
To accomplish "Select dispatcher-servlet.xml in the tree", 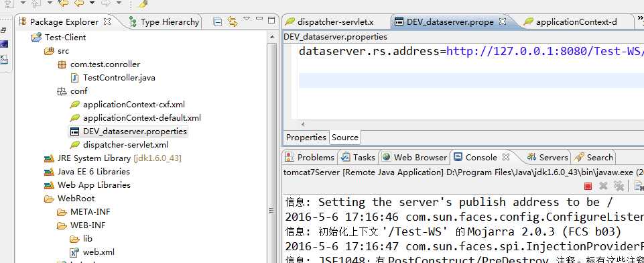I will pyautogui.click(x=119, y=145).
